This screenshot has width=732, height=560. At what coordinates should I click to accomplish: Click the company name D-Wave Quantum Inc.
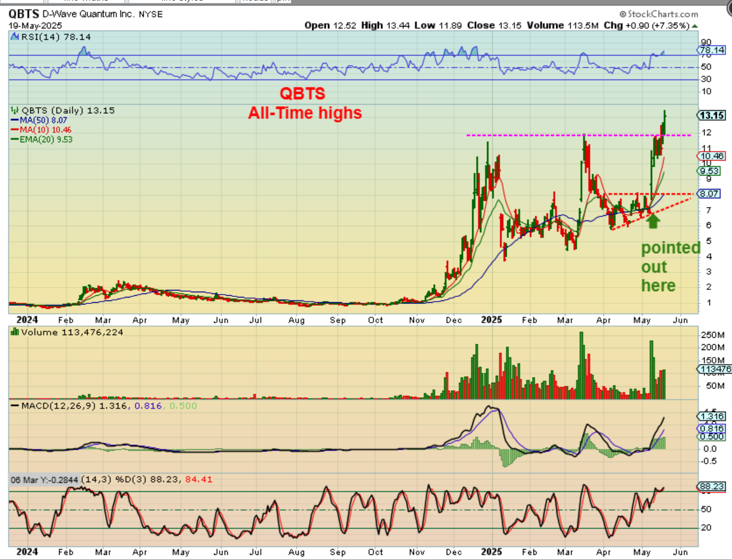pos(88,13)
